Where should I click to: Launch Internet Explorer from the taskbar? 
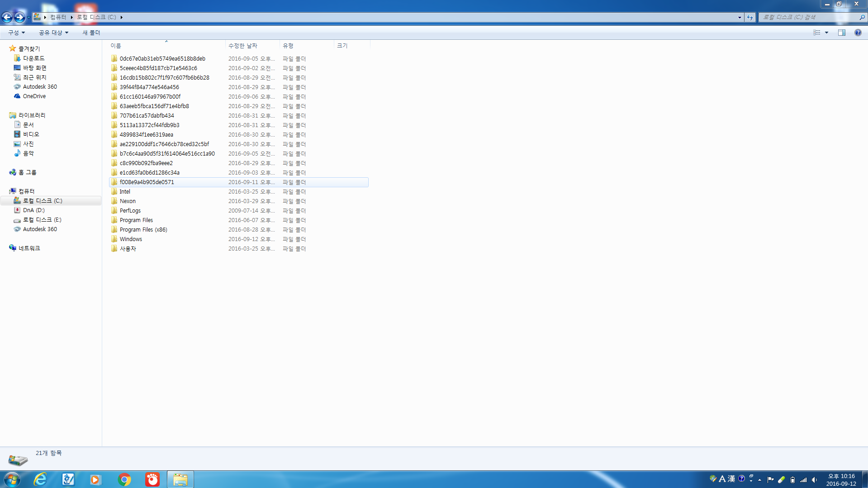click(40, 479)
